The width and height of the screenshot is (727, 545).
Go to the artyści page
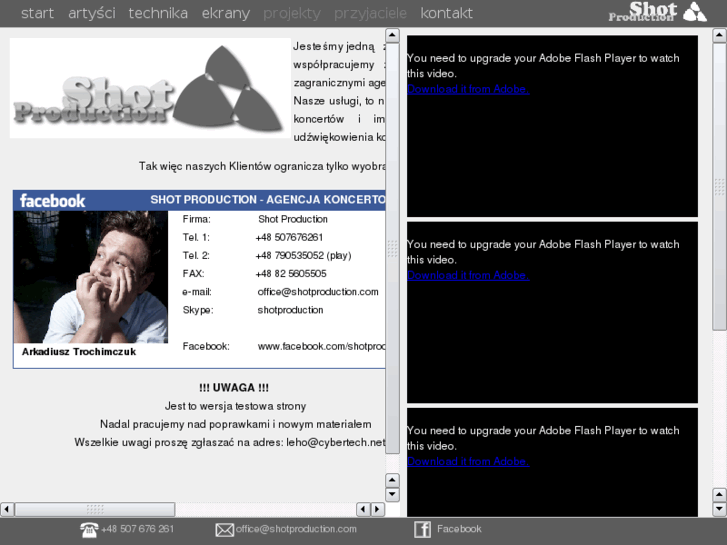(91, 13)
